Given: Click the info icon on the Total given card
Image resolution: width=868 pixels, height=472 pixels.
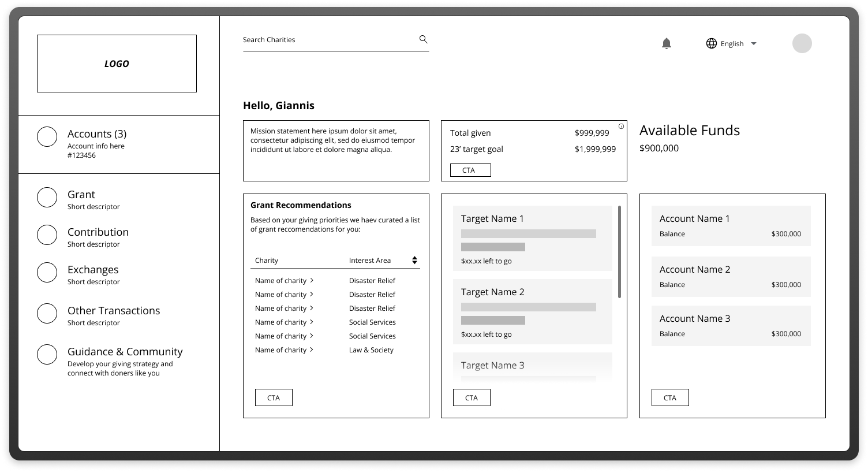Looking at the screenshot, I should 621,126.
